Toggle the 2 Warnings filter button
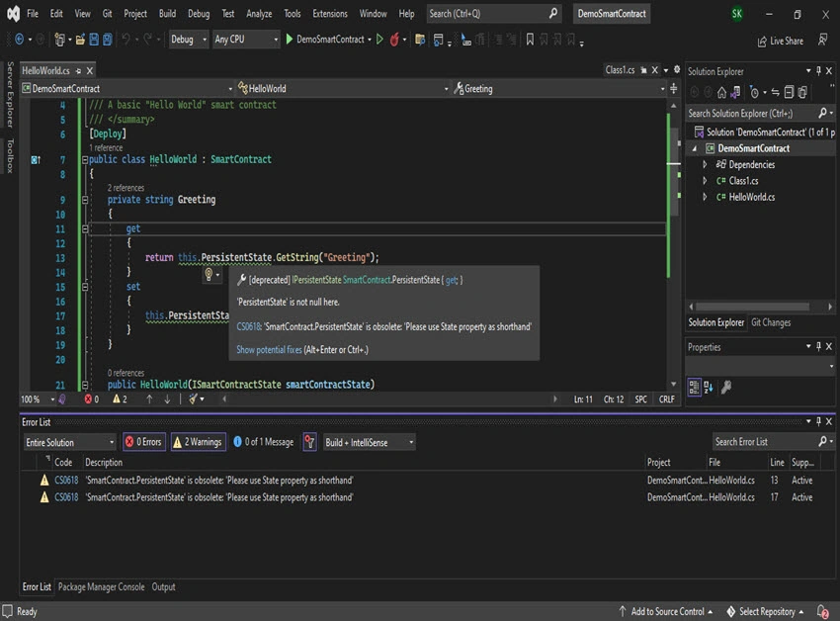840x621 pixels. 199,442
